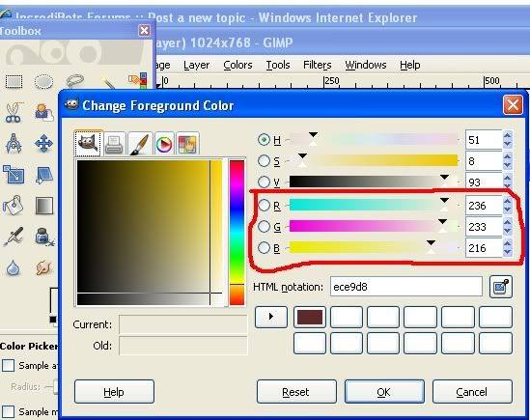This screenshot has width=530, height=420.
Task: Close the Toolbox window
Action: [x=145, y=31]
